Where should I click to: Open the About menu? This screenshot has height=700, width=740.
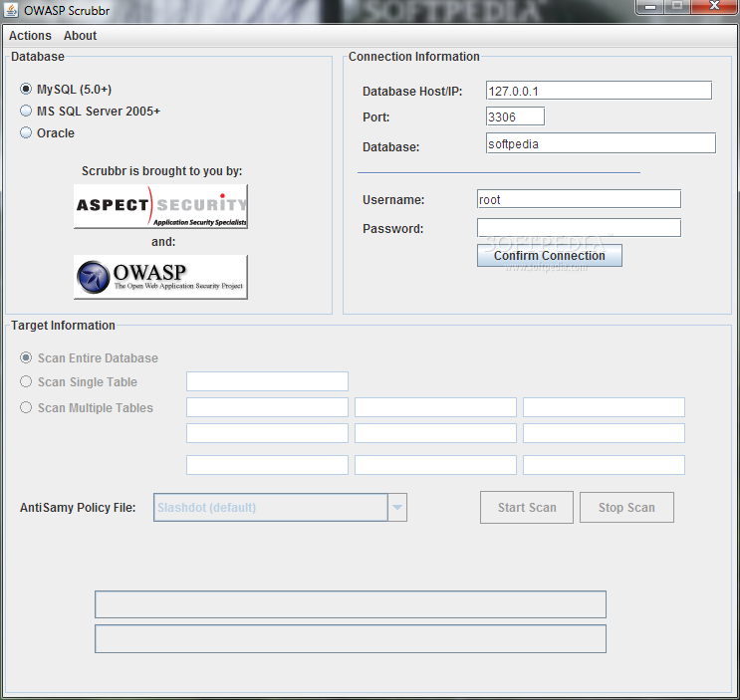pyautogui.click(x=81, y=36)
